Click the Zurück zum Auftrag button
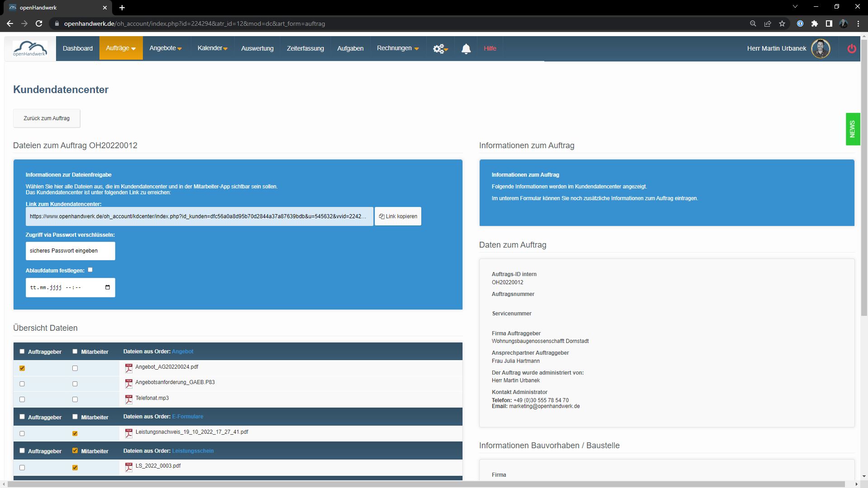868x488 pixels. click(47, 118)
